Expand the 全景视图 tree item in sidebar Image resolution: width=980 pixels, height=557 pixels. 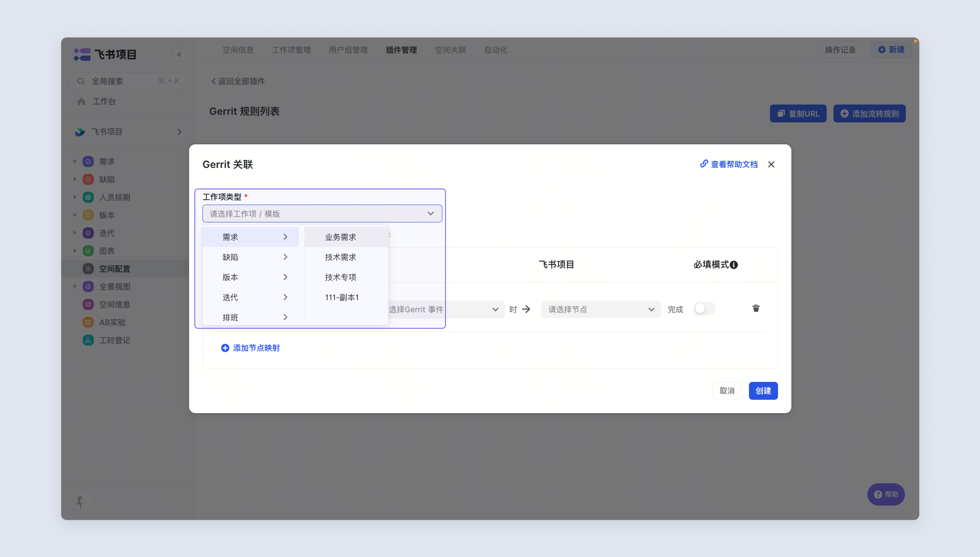click(75, 287)
